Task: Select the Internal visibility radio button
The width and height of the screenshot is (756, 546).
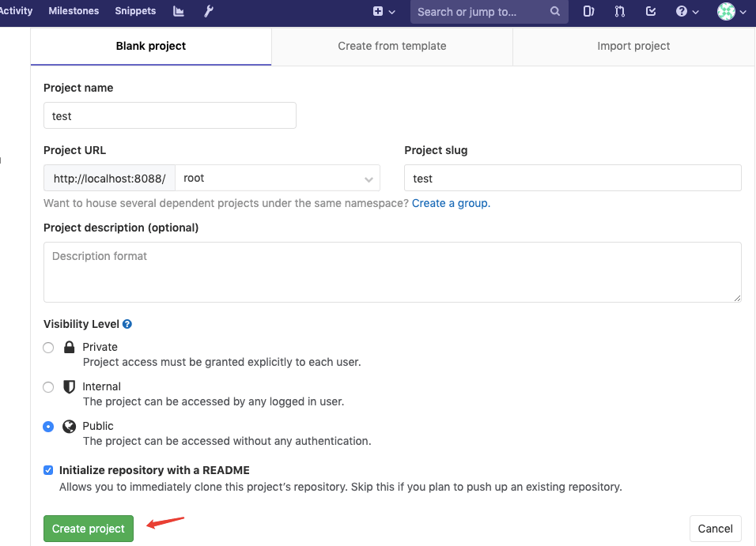Action: click(x=48, y=387)
